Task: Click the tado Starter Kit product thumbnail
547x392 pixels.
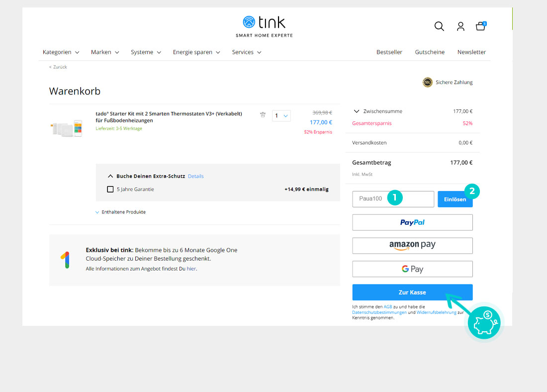Action: (x=67, y=128)
